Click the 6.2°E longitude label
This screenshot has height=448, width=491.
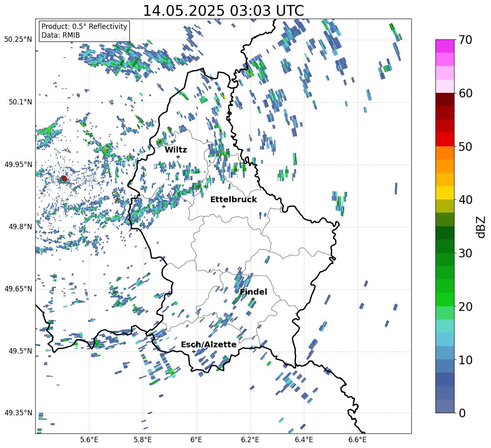250,440
